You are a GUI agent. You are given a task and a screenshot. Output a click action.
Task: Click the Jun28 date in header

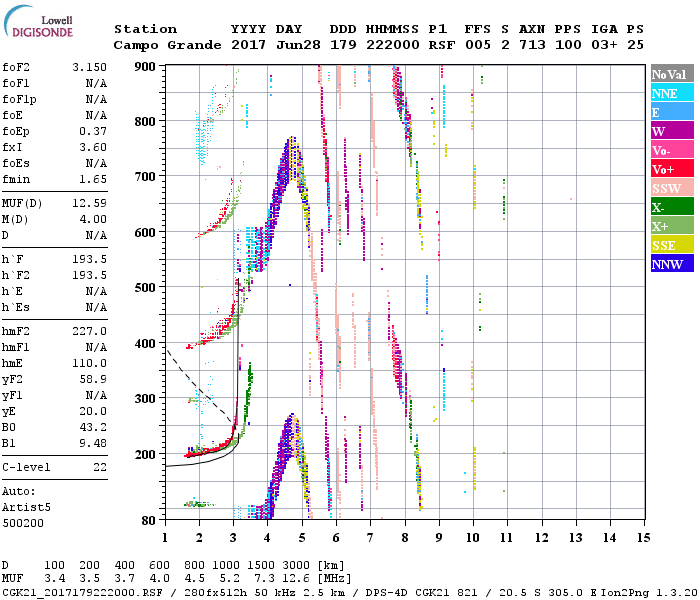298,45
